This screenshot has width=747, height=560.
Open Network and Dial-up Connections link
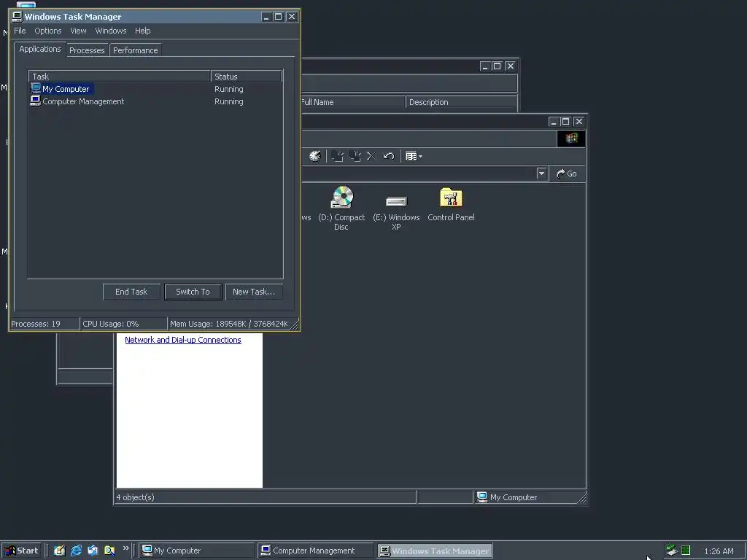183,340
